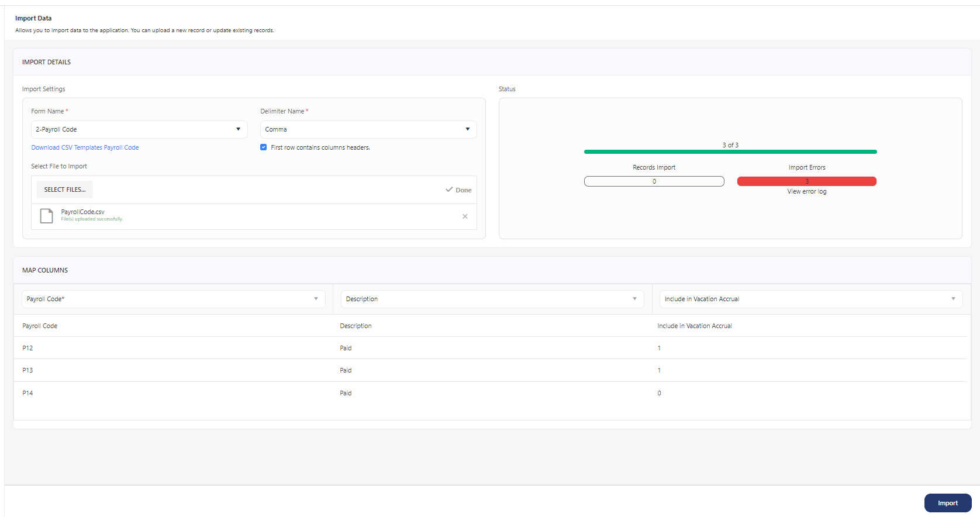Click the Description column header in table
This screenshot has height=517, width=980.
[356, 326]
